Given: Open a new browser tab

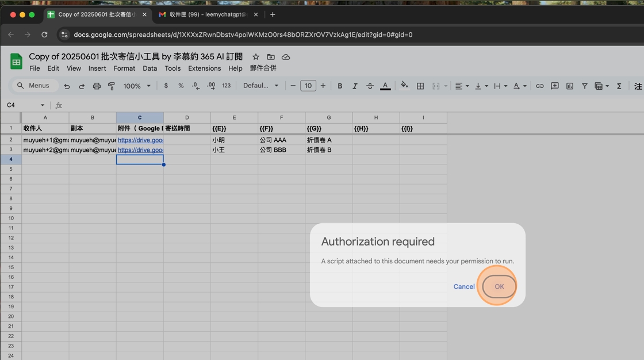Looking at the screenshot, I should pos(273,14).
